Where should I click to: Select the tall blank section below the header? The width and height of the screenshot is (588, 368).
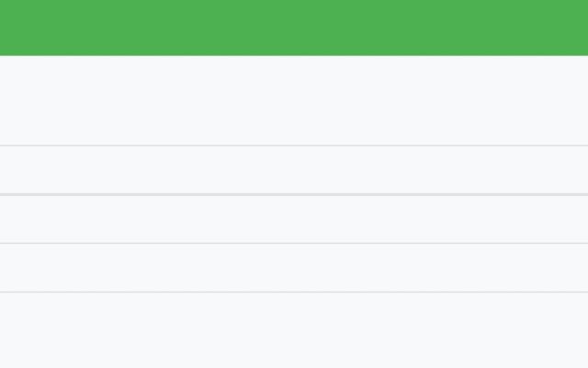pyautogui.click(x=294, y=100)
